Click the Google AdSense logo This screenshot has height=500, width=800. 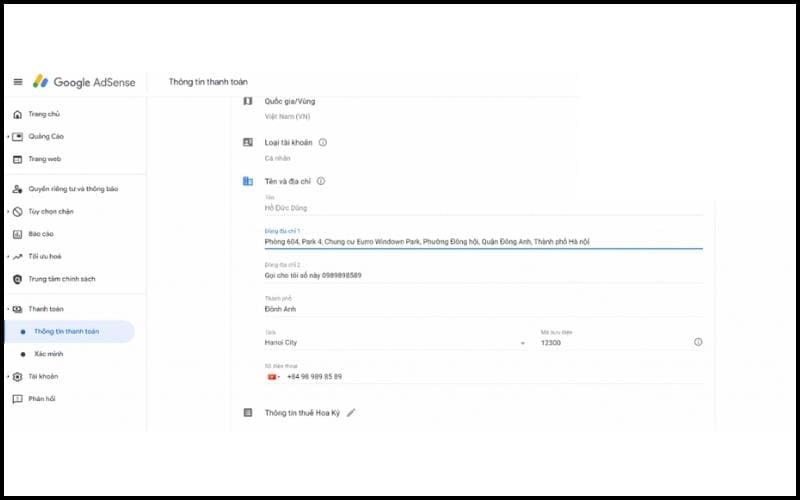coord(84,82)
